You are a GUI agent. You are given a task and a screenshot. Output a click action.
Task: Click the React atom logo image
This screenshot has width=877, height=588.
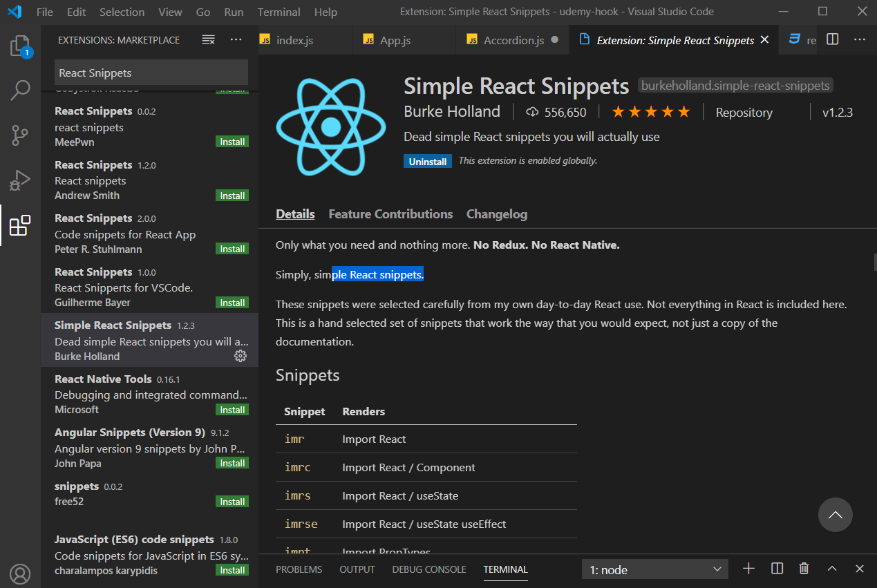click(x=331, y=126)
